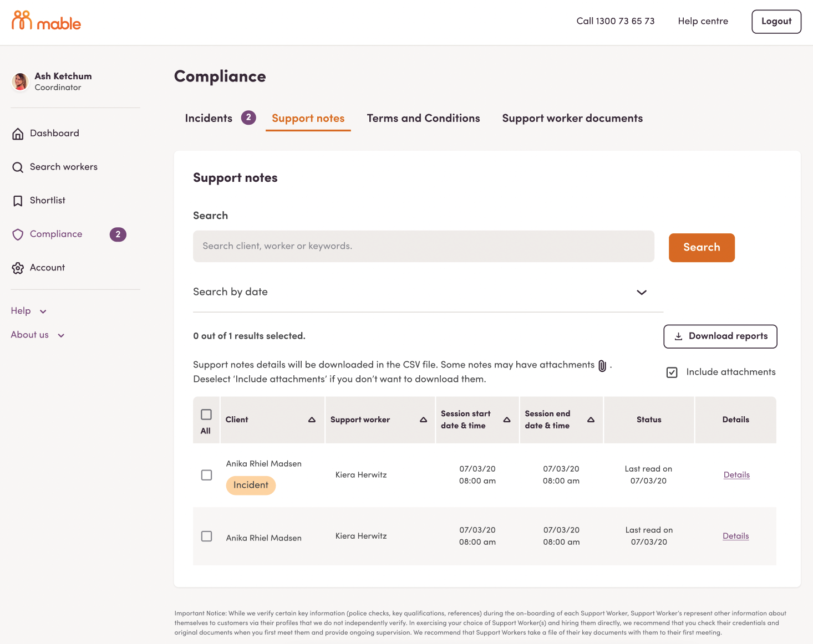The width and height of the screenshot is (813, 644).
Task: Disable the Include attachments checkbox
Action: pyautogui.click(x=672, y=372)
